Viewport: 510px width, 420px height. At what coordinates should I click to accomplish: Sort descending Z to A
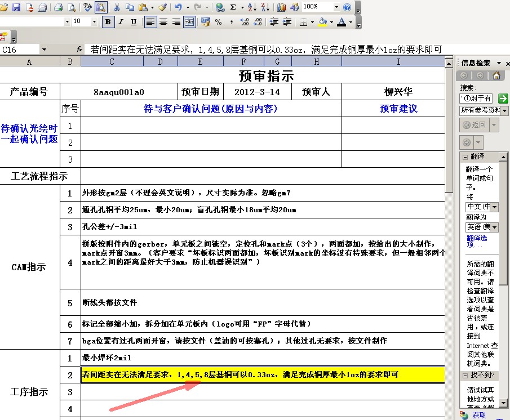pos(265,7)
